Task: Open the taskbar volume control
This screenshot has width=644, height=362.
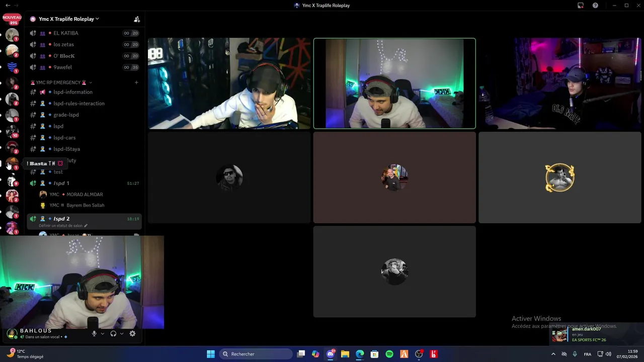Action: point(609,354)
